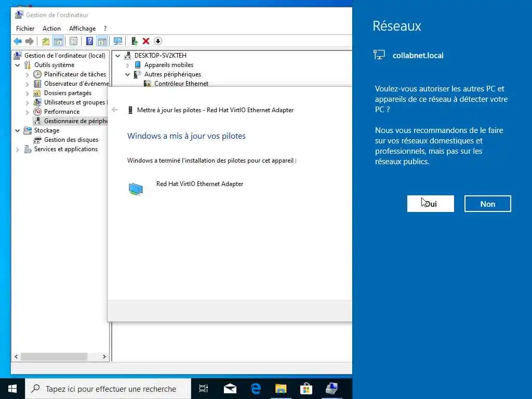Click the Back arrow in the toolbar
The image size is (532, 399).
pos(18,42)
